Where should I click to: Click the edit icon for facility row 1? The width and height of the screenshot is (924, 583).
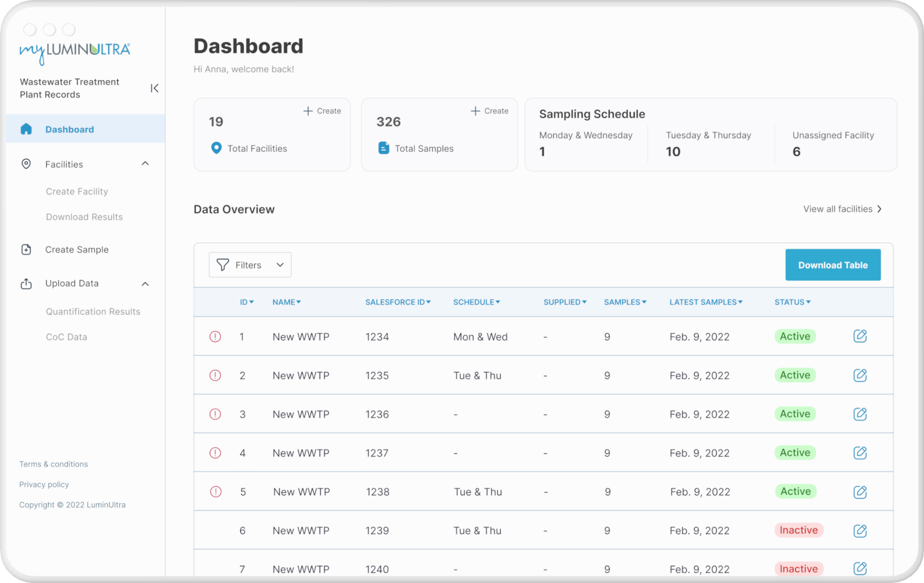[859, 336]
